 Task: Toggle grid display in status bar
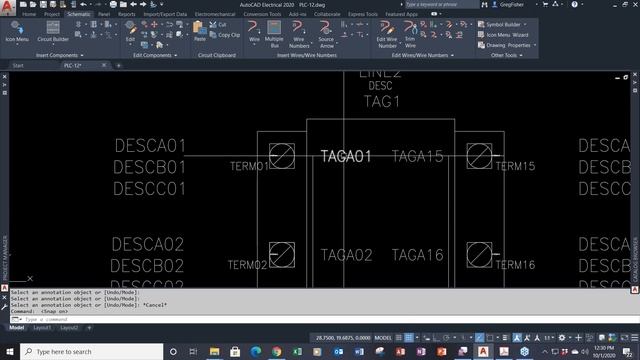[x=399, y=338]
